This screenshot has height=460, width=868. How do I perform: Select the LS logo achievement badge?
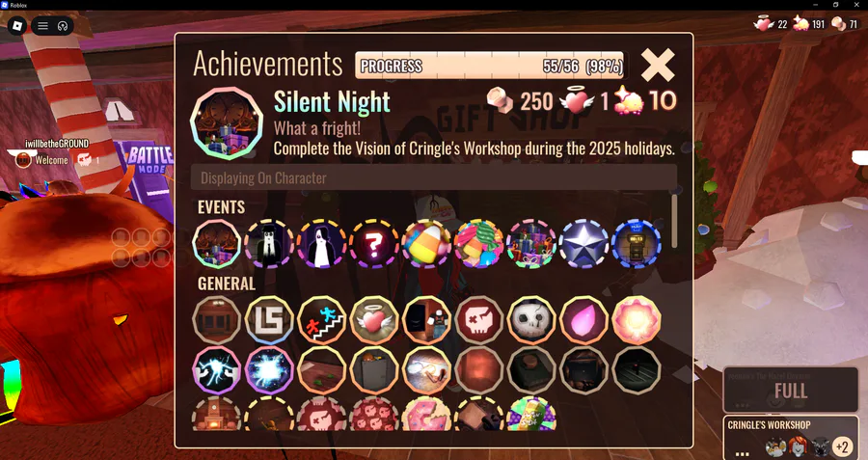pyautogui.click(x=269, y=320)
